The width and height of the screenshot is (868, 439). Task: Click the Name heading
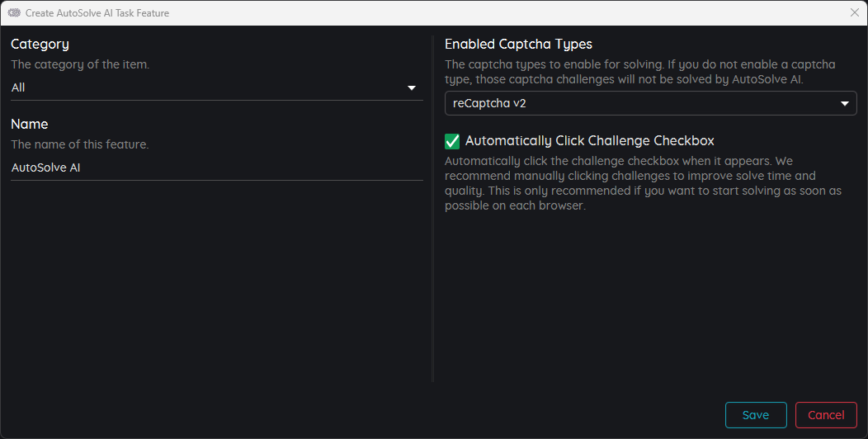coord(30,124)
